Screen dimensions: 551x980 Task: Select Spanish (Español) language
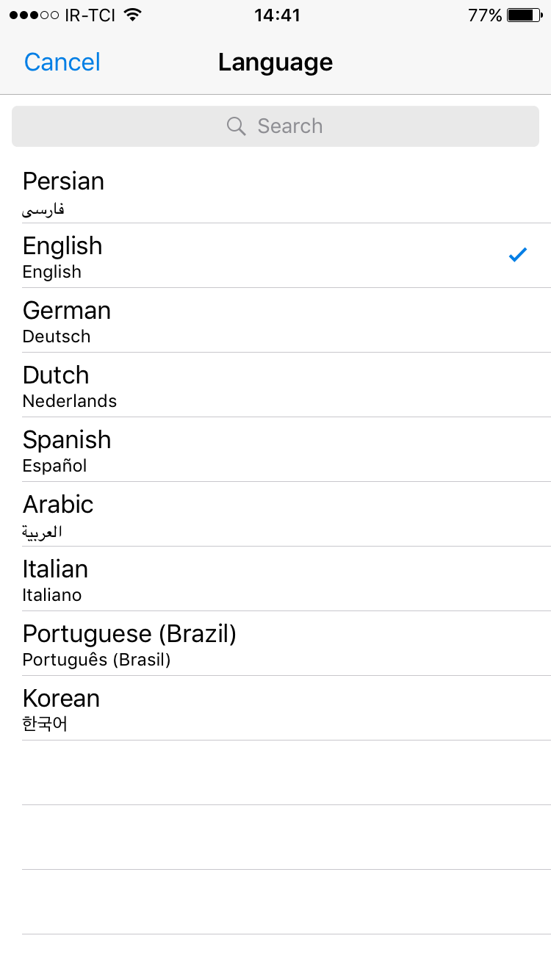(275, 450)
